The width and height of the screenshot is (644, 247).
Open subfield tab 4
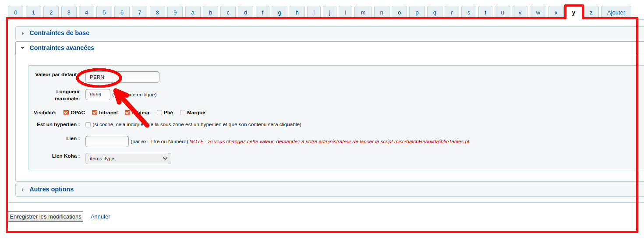pos(86,12)
